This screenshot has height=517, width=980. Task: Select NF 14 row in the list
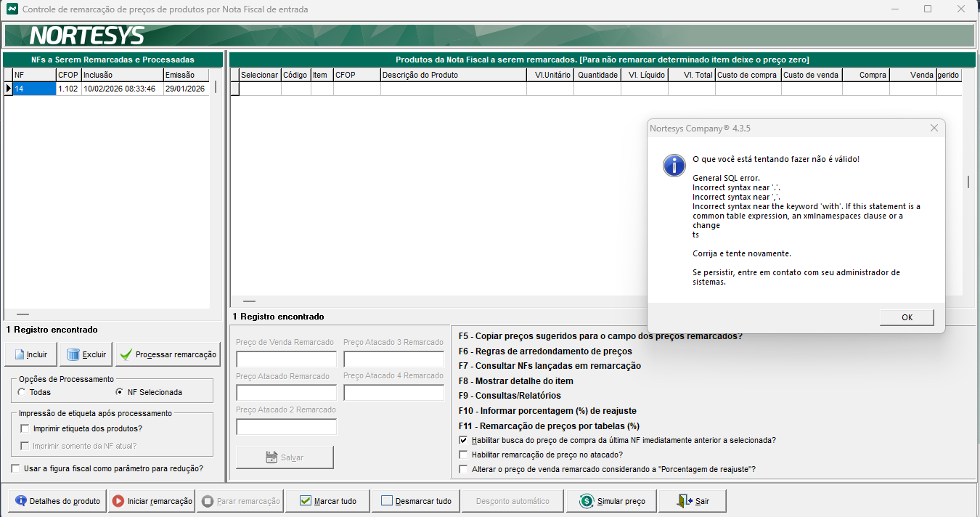click(33, 89)
